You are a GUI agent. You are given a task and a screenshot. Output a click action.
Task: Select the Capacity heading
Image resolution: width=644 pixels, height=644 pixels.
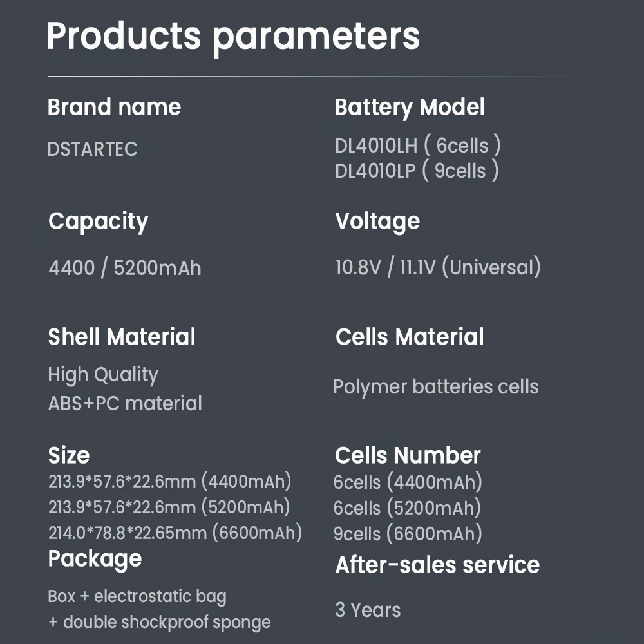[x=98, y=222]
